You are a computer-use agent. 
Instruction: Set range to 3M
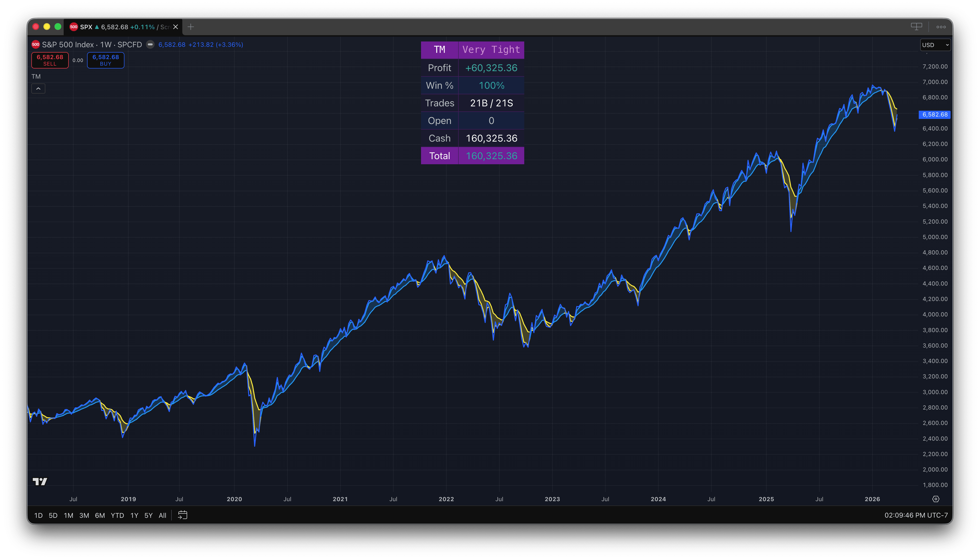[x=84, y=515]
